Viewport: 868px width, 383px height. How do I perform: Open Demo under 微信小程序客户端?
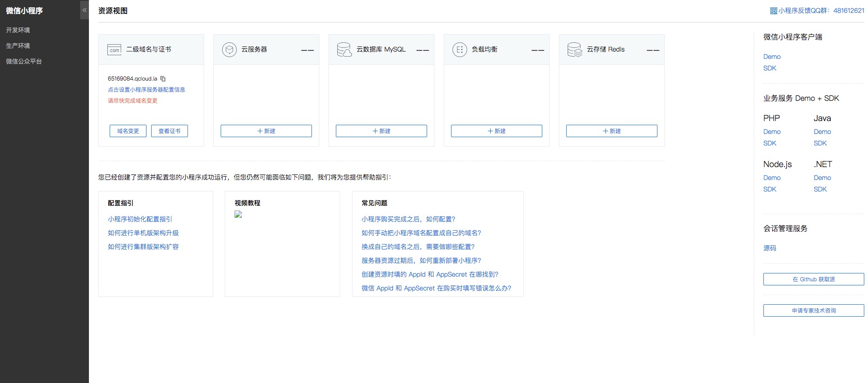(x=772, y=57)
